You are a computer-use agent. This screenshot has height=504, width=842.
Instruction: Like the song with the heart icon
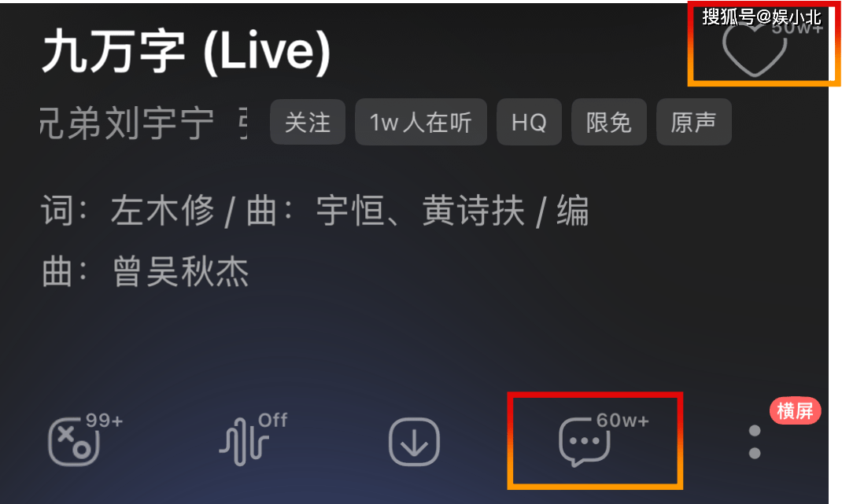(755, 50)
